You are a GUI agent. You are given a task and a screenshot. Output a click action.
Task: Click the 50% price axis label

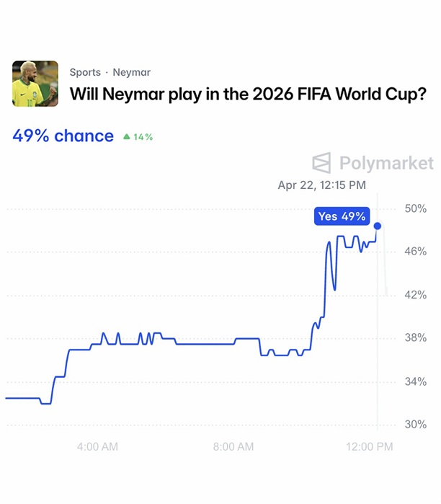coord(415,208)
